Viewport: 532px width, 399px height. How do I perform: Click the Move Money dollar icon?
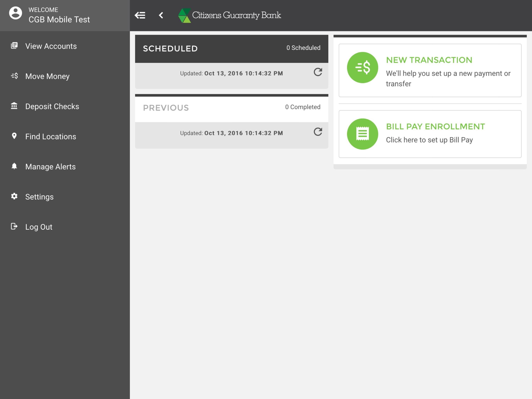[x=14, y=76]
